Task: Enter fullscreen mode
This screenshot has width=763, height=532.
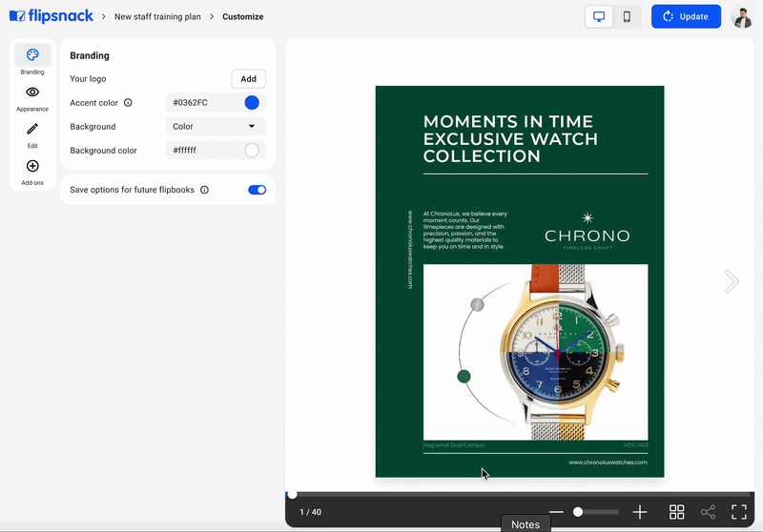Action: click(x=738, y=512)
